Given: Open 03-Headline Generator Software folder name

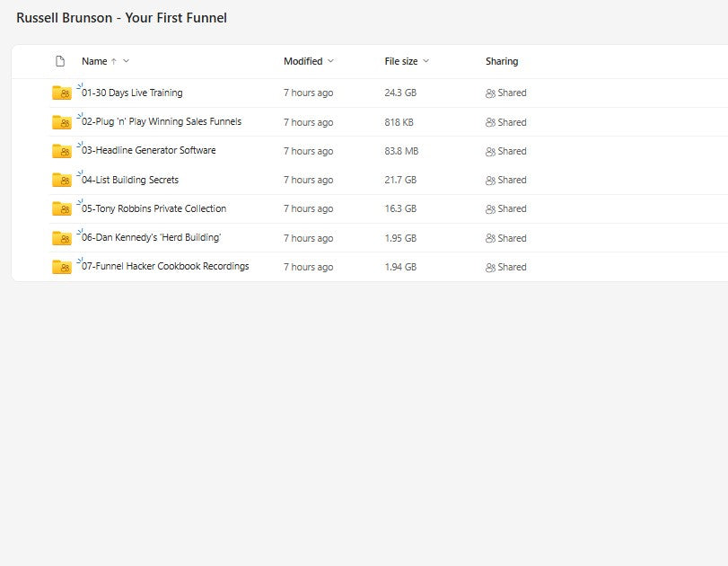Looking at the screenshot, I should [x=149, y=151].
